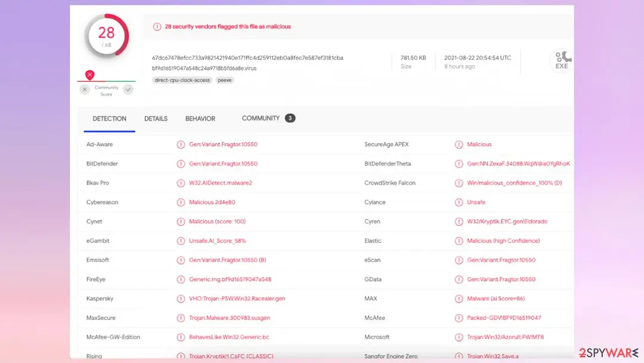Click Bkav Pro result W32.AIDetect.malware2

(220, 183)
